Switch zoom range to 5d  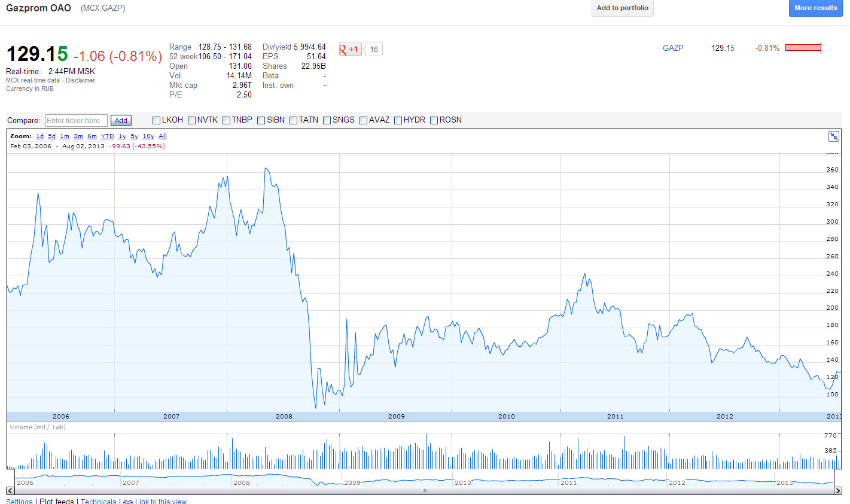(51, 136)
